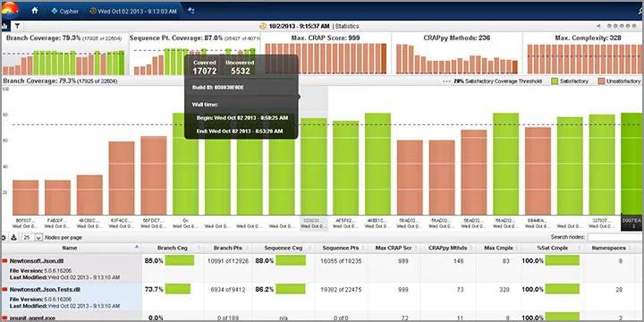Image resolution: width=644 pixels, height=322 pixels.
Task: Open the Newtonsoft.Json.dll node
Action: point(37,261)
